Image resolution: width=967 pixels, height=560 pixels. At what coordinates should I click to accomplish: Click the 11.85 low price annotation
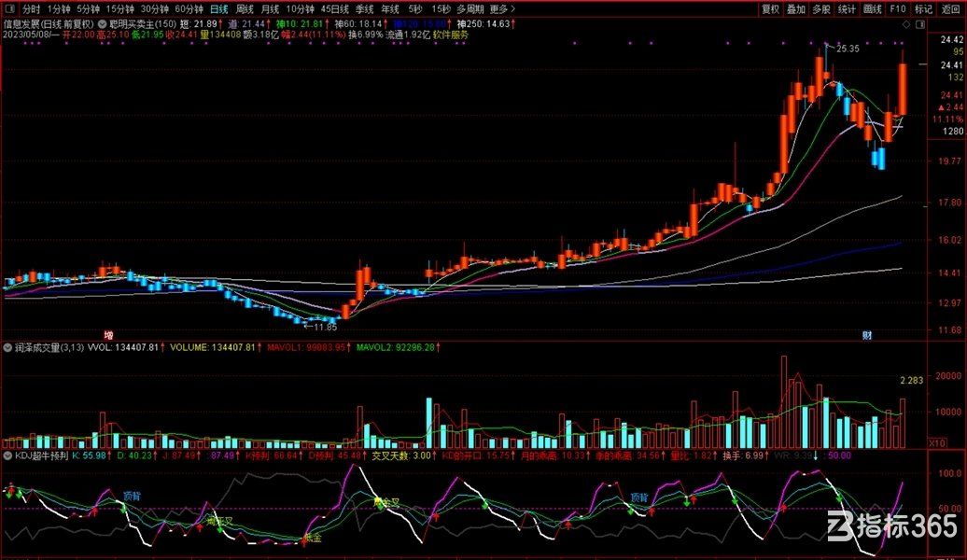tap(325, 327)
